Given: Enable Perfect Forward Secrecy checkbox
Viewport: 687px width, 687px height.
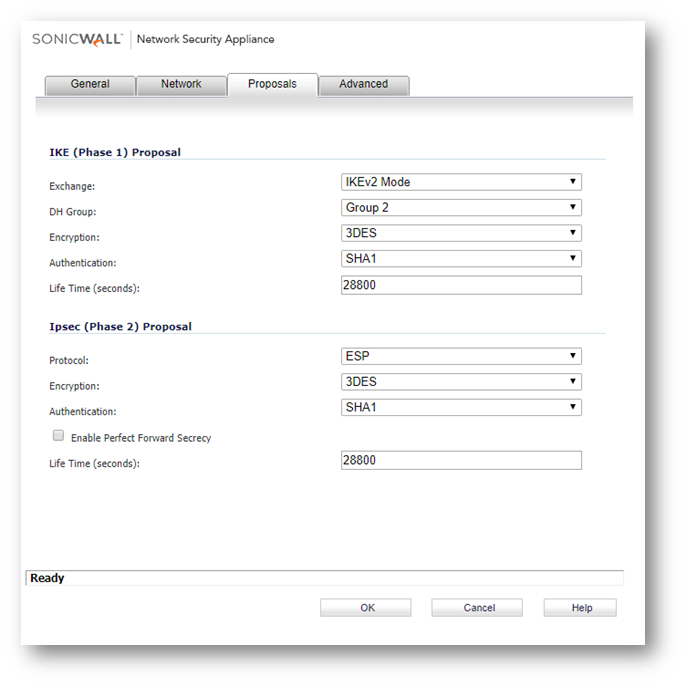Looking at the screenshot, I should (58, 436).
